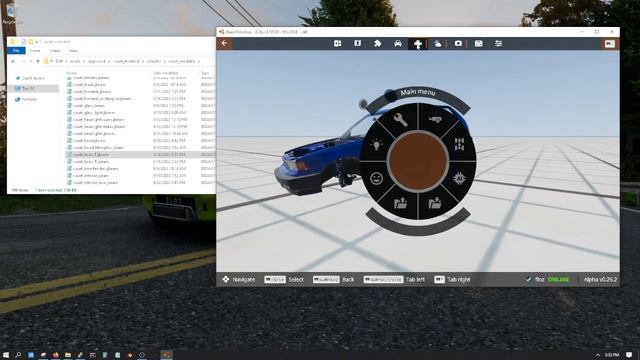The image size is (640, 360).
Task: Open the options sliders icon
Action: [498, 43]
